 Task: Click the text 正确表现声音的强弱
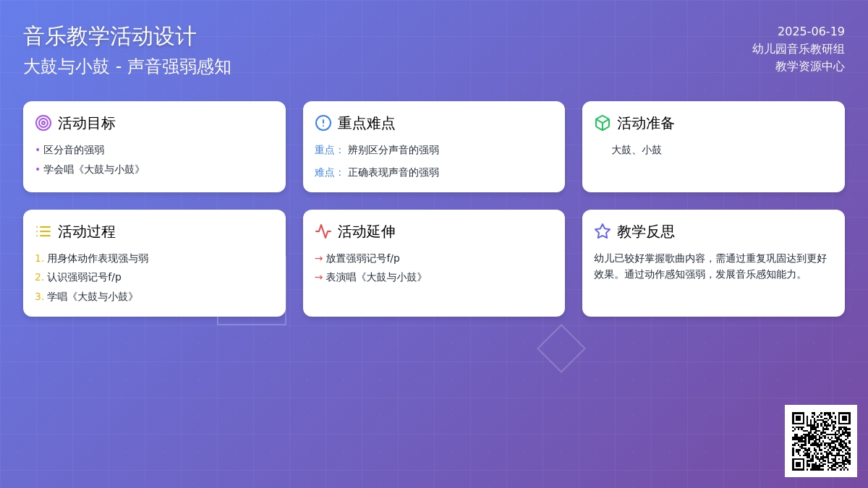pos(393,172)
